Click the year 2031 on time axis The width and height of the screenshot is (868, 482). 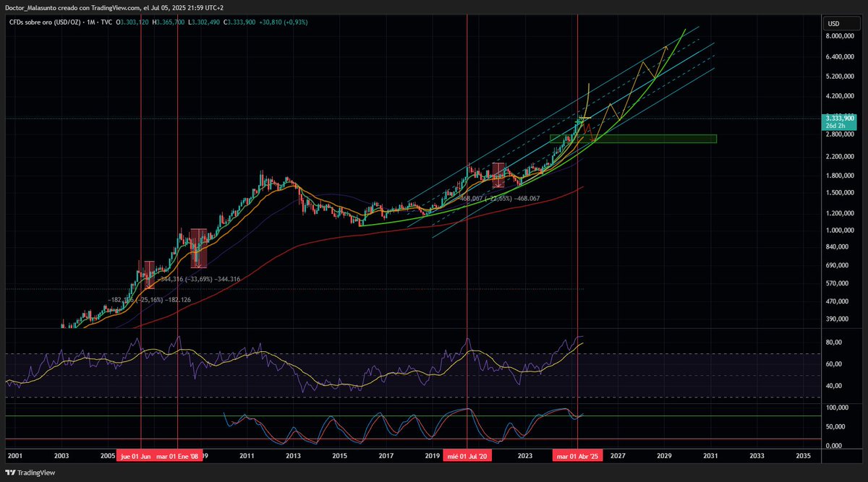pos(710,456)
